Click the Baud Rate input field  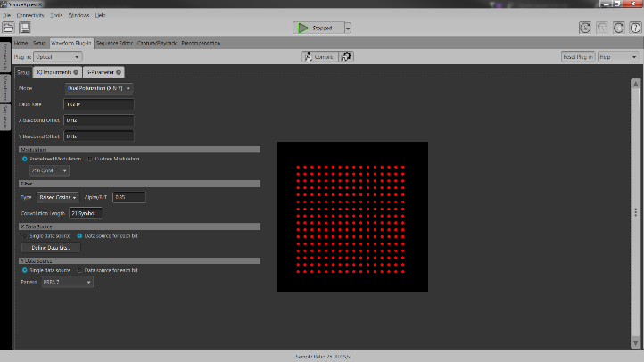click(98, 104)
